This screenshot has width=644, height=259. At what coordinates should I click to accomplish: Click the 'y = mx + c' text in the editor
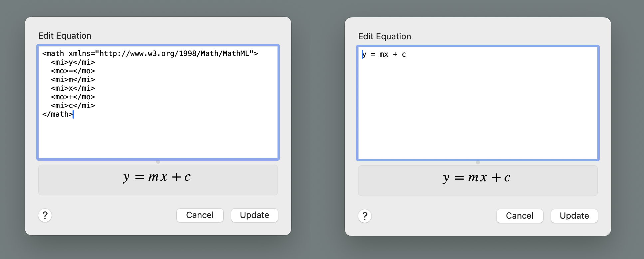pyautogui.click(x=384, y=54)
